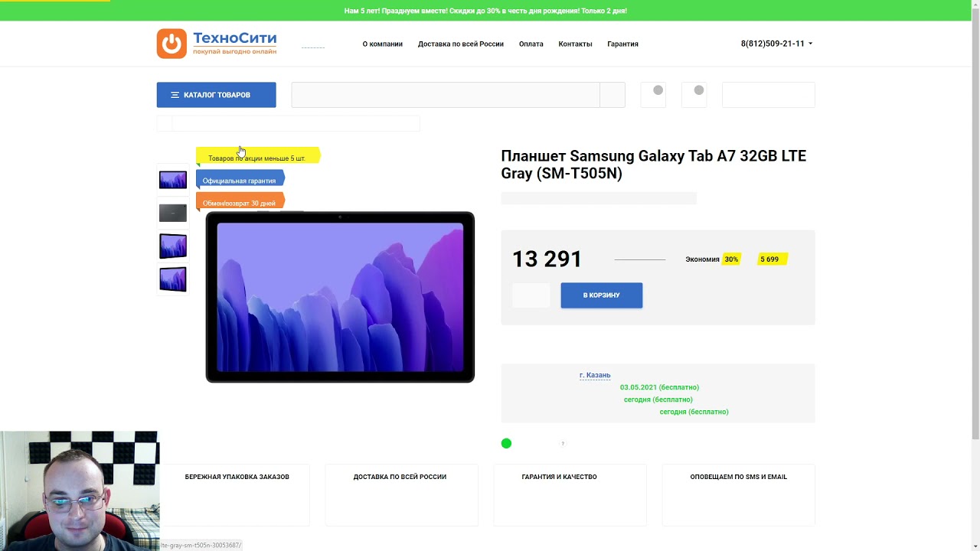
Task: Select the gray back-view tablet thumbnail
Action: click(x=173, y=213)
